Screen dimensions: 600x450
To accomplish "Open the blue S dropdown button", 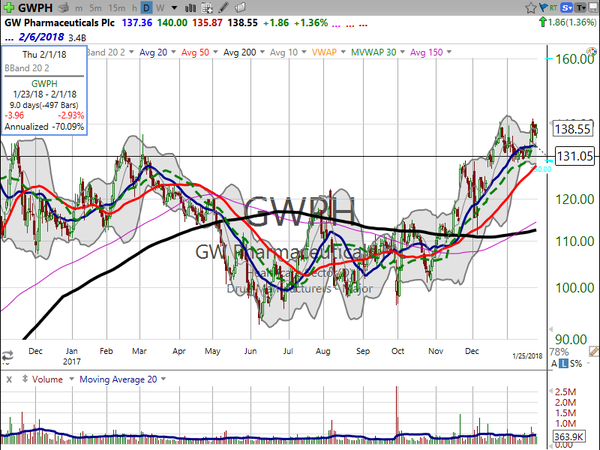I will coord(566,8).
